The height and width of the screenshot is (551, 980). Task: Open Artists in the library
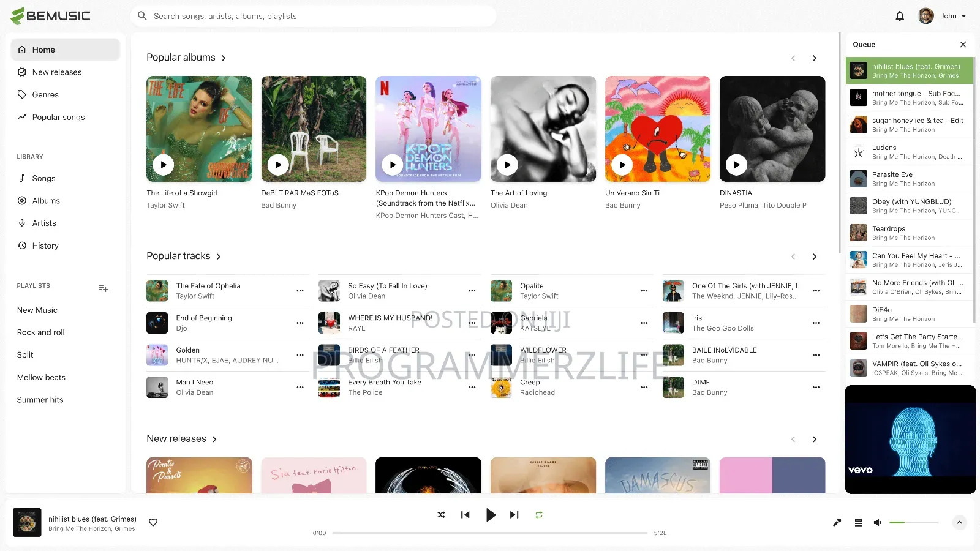(65, 223)
